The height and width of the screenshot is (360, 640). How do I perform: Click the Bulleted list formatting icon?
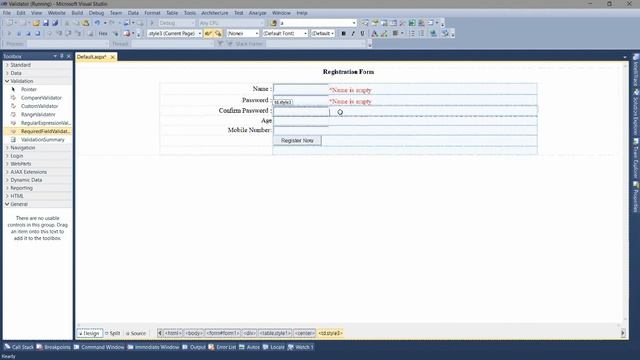point(412,33)
